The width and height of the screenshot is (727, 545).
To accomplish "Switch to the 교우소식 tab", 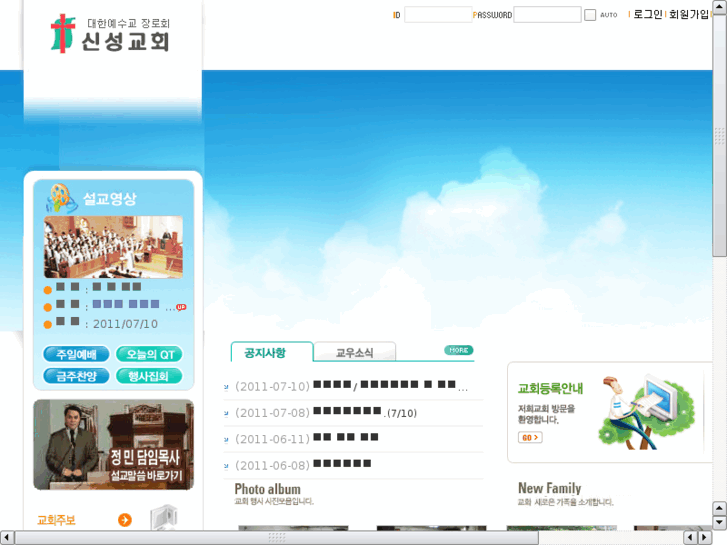I will click(x=355, y=352).
